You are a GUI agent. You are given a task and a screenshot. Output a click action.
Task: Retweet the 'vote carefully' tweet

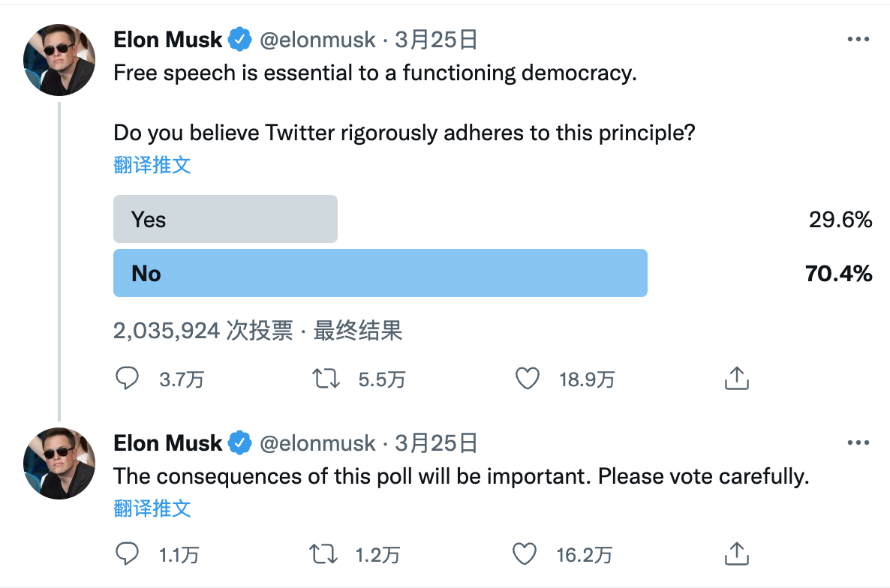323,554
